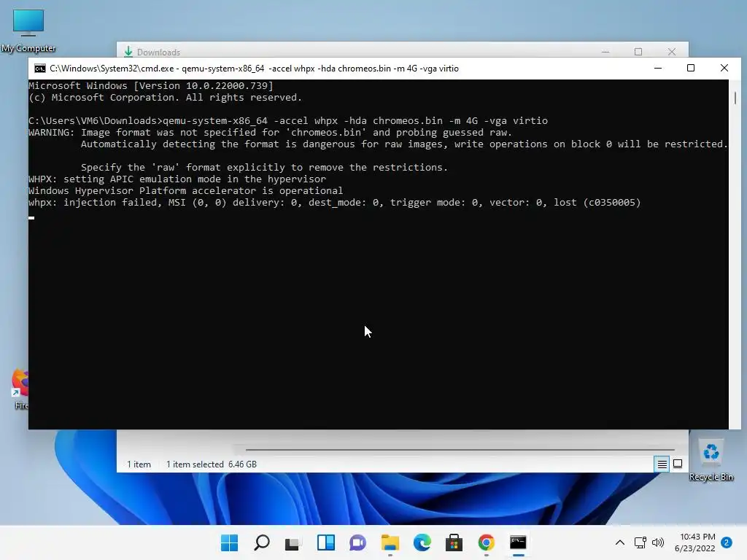Launch Microsoft Edge from the taskbar
The width and height of the screenshot is (747, 560).
tap(422, 542)
